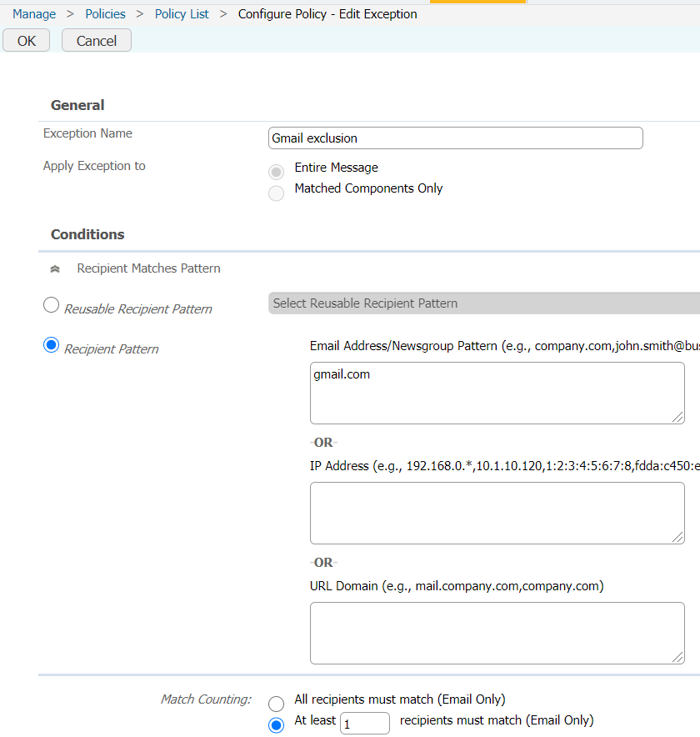Open the Policies breadcrumb link

(x=105, y=13)
